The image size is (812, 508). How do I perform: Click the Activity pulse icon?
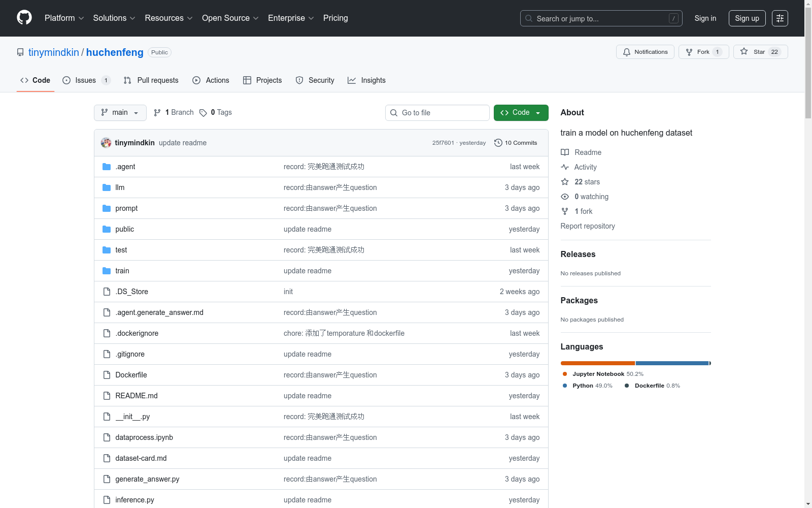tap(565, 167)
